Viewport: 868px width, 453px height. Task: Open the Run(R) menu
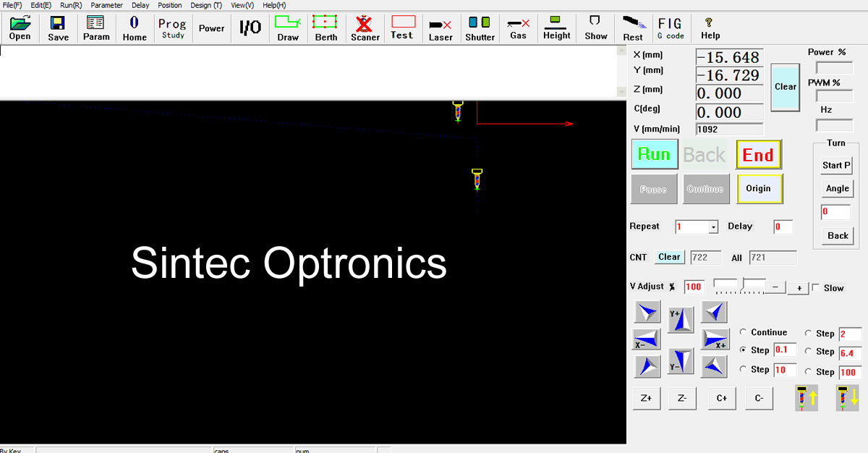[71, 5]
